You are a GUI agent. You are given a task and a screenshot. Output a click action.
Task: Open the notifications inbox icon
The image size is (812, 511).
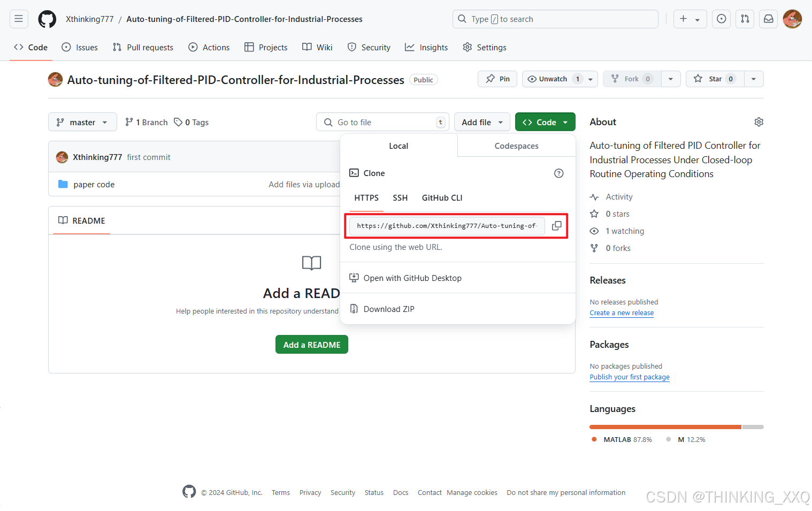pos(768,19)
